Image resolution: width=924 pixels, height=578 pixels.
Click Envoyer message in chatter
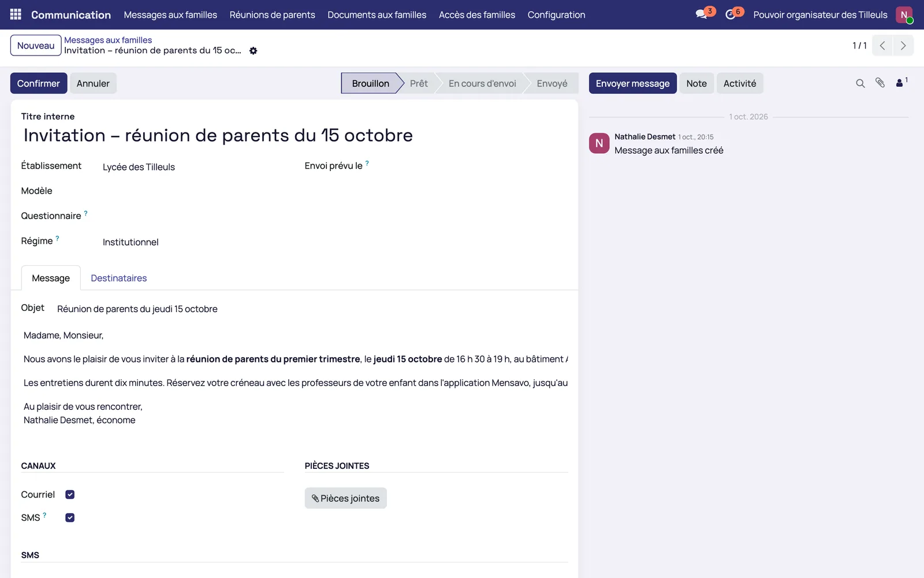[x=632, y=83]
